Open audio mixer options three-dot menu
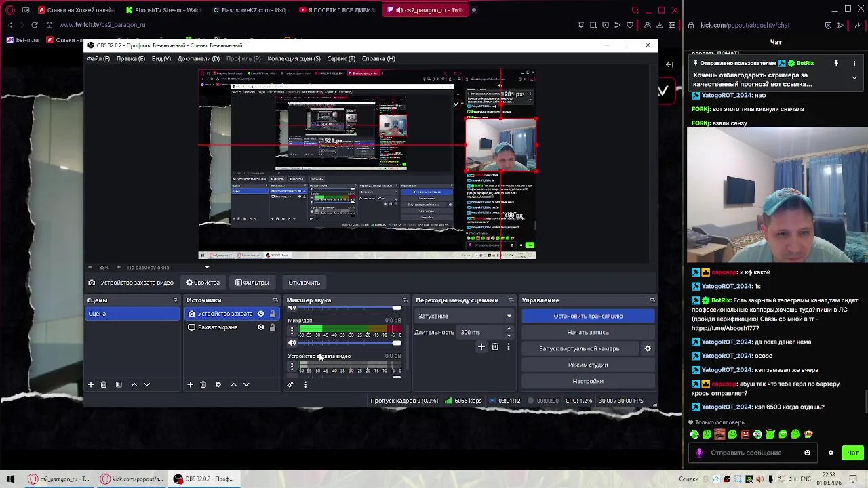 (x=305, y=384)
